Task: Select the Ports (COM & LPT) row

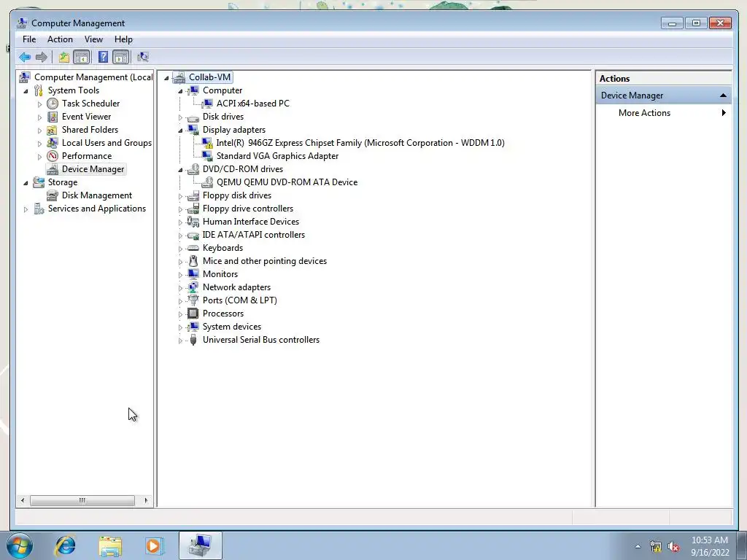Action: tap(239, 300)
